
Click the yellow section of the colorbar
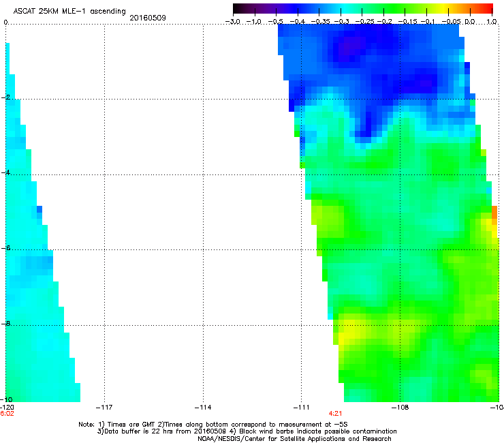[x=445, y=9]
